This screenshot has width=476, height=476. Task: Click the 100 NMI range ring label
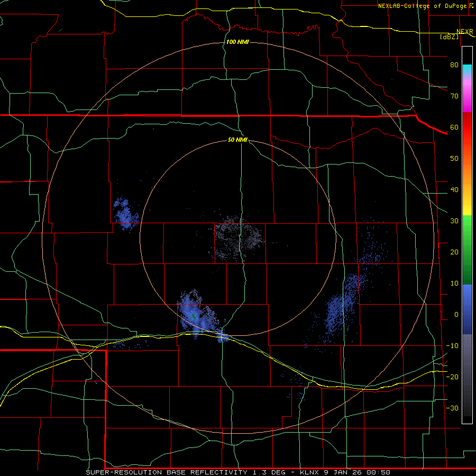(x=237, y=42)
